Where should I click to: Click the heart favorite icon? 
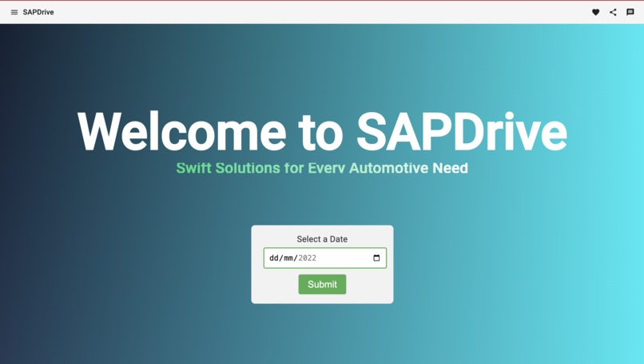pos(595,12)
